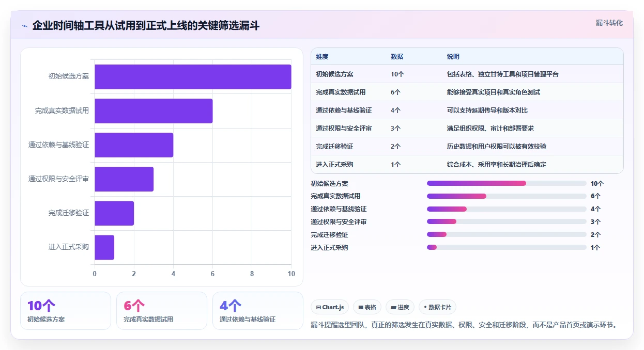Click the 初始候选方案 progress bar
644x350 pixels.
click(507, 183)
